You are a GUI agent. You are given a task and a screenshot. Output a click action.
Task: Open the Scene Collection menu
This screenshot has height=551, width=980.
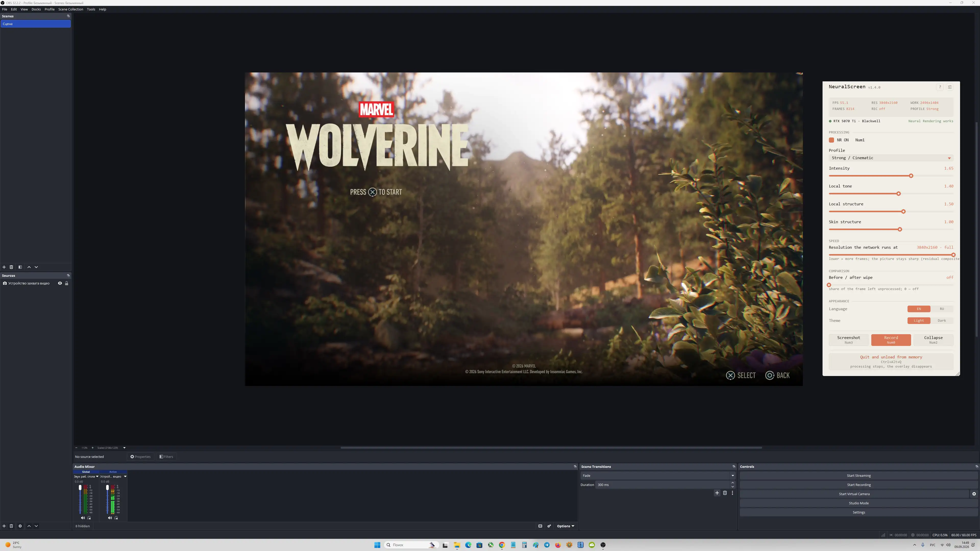[70, 9]
